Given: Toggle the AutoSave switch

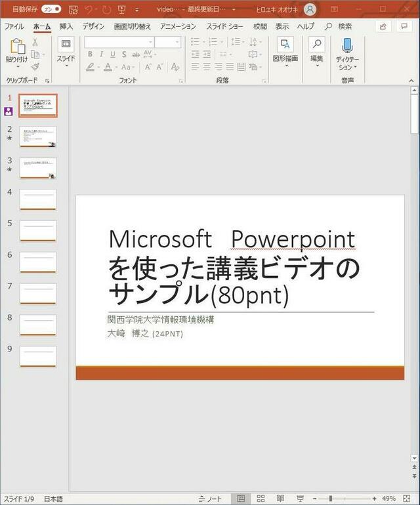Looking at the screenshot, I should click(x=51, y=9).
